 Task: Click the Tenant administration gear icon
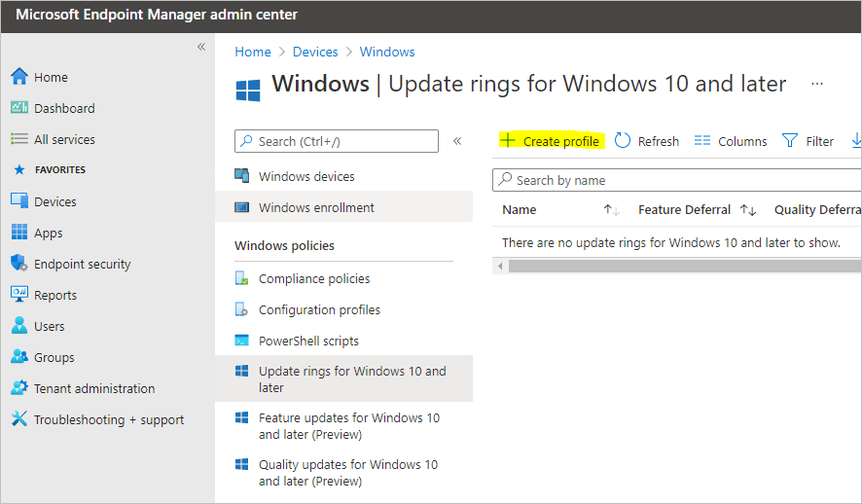coord(19,387)
